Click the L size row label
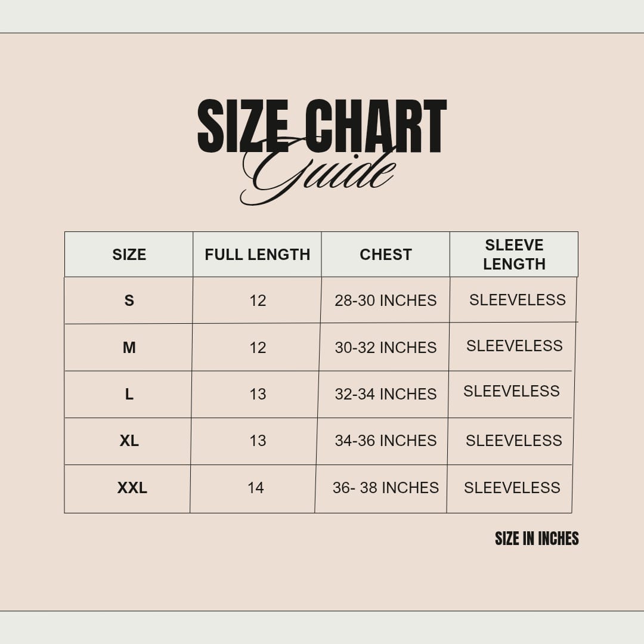The image size is (644, 644). click(129, 394)
